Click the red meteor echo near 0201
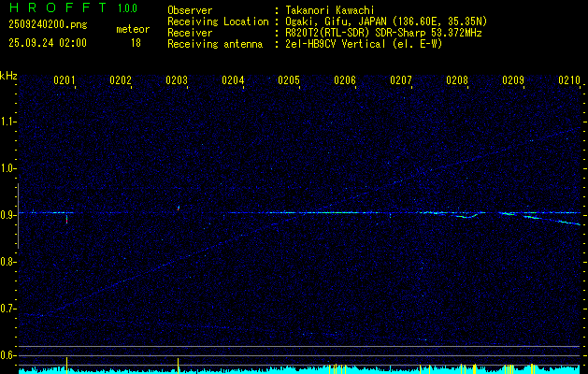 coord(66,219)
